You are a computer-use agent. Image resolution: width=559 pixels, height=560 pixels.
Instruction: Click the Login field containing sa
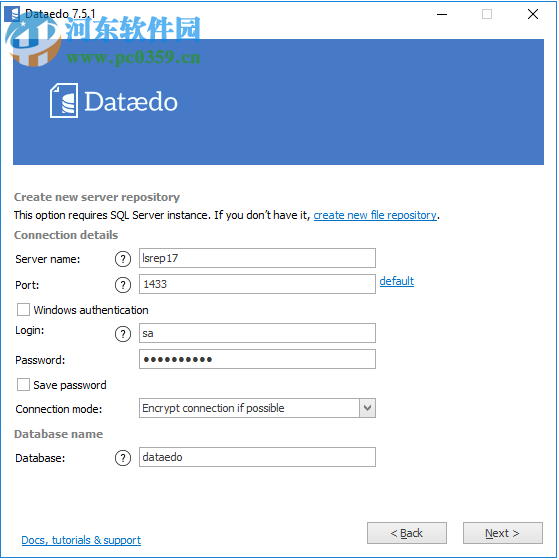click(x=257, y=333)
